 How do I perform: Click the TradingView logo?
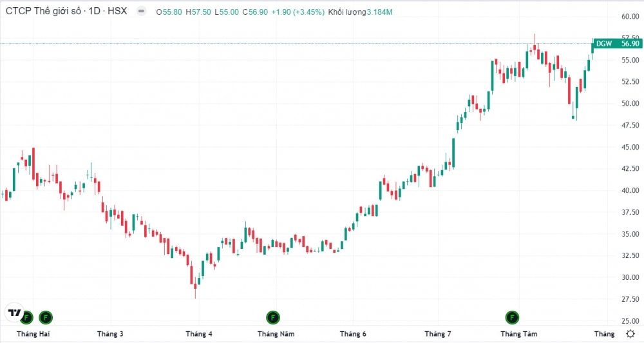pos(14,313)
